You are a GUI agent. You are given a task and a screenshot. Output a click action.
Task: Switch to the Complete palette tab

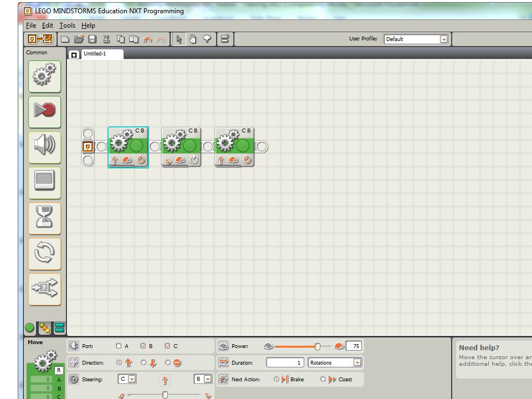tap(44, 328)
